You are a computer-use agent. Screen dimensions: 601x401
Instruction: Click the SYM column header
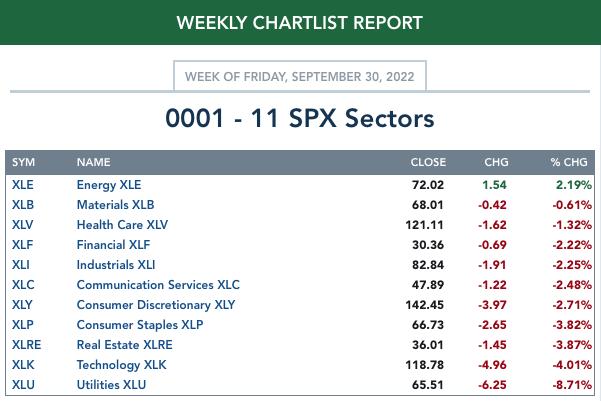click(23, 162)
